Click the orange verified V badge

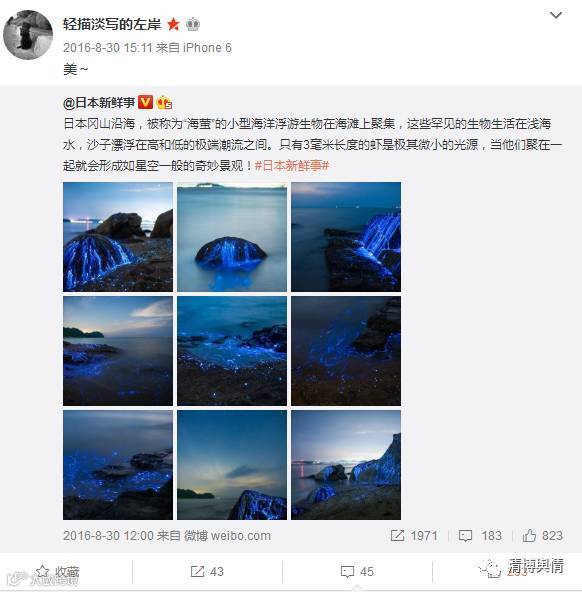tap(145, 102)
